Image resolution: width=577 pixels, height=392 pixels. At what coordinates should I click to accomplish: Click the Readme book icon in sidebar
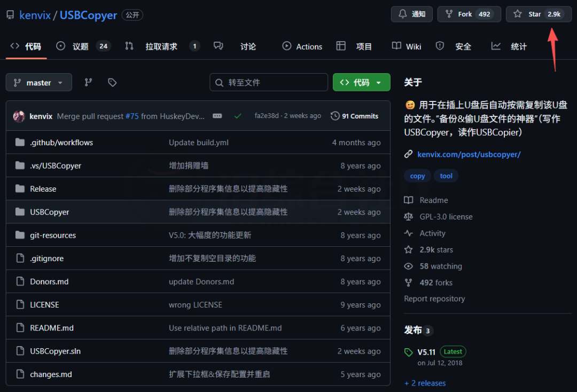408,200
